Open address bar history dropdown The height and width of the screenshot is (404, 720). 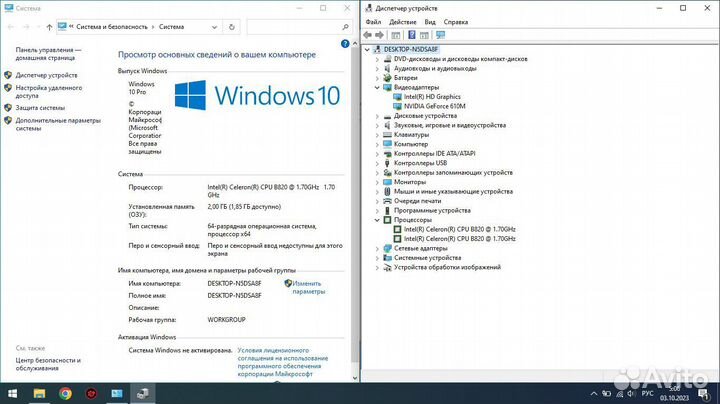[214, 27]
